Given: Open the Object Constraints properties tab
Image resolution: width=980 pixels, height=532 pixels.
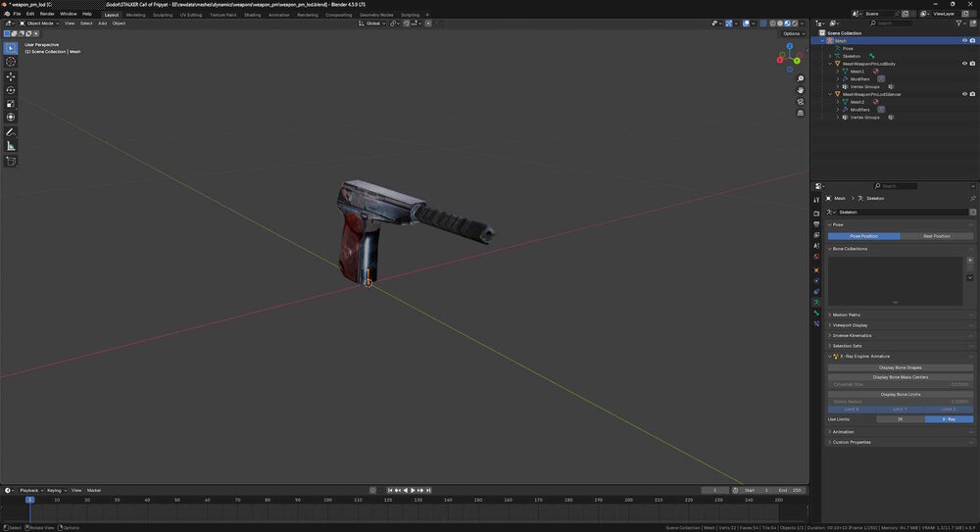Looking at the screenshot, I should coord(816,291).
